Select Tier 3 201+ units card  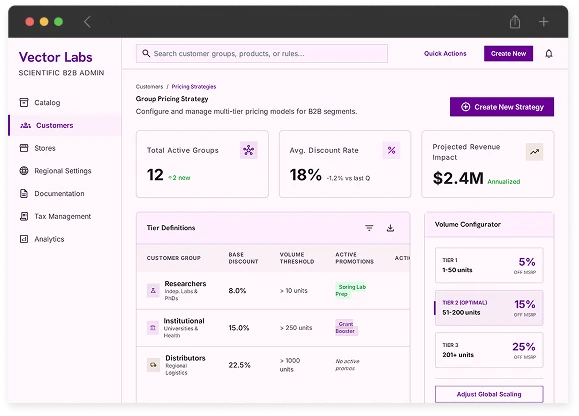click(489, 350)
